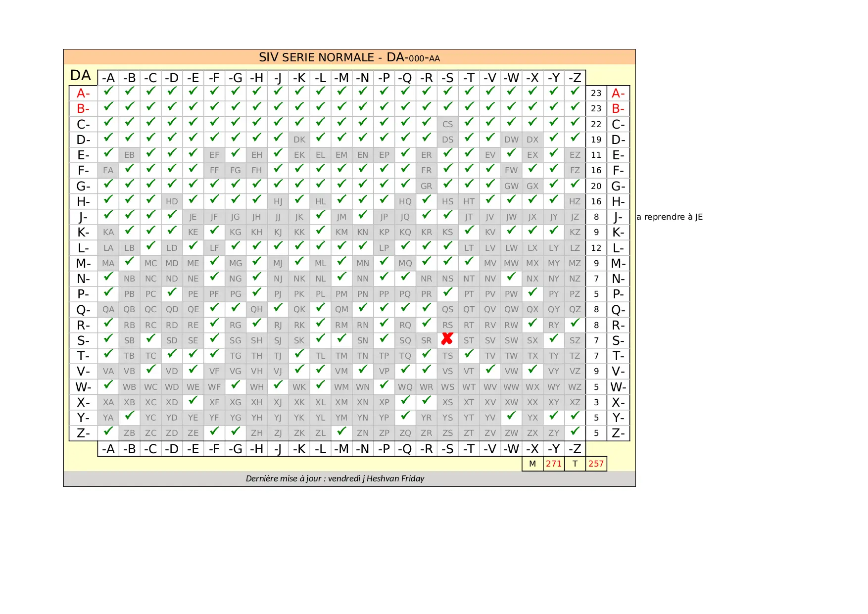Image resolution: width=868 pixels, height=614 pixels.
Task: Click the red X mark in row S-
Action: pyautogui.click(x=447, y=339)
